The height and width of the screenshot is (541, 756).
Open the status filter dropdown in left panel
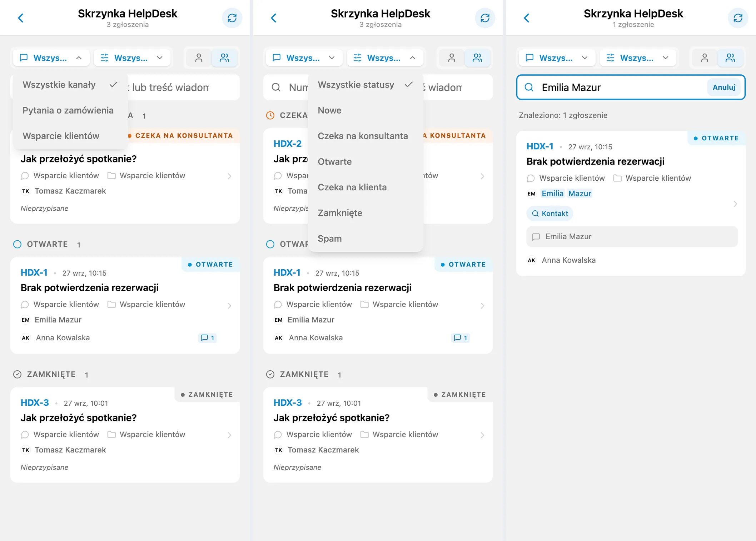132,58
